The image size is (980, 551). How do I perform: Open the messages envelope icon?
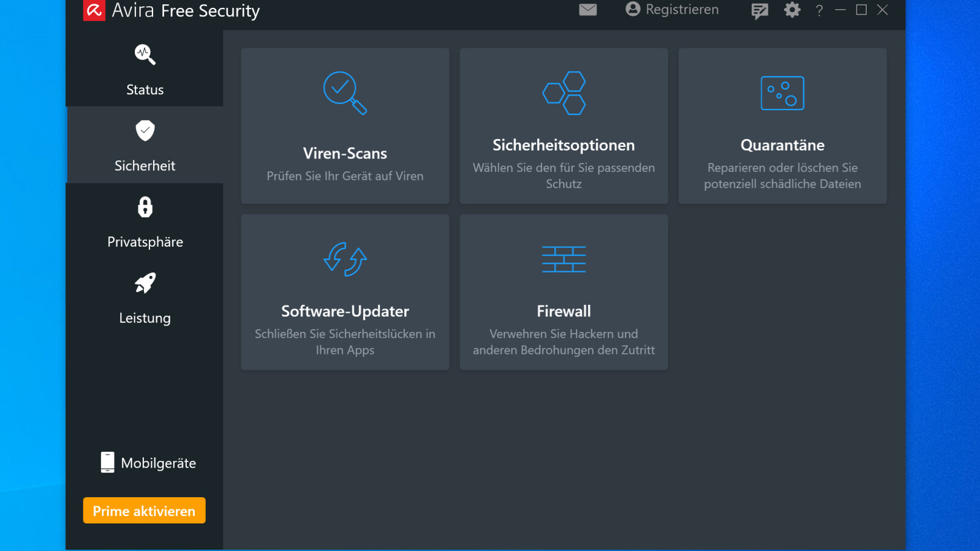pyautogui.click(x=587, y=10)
